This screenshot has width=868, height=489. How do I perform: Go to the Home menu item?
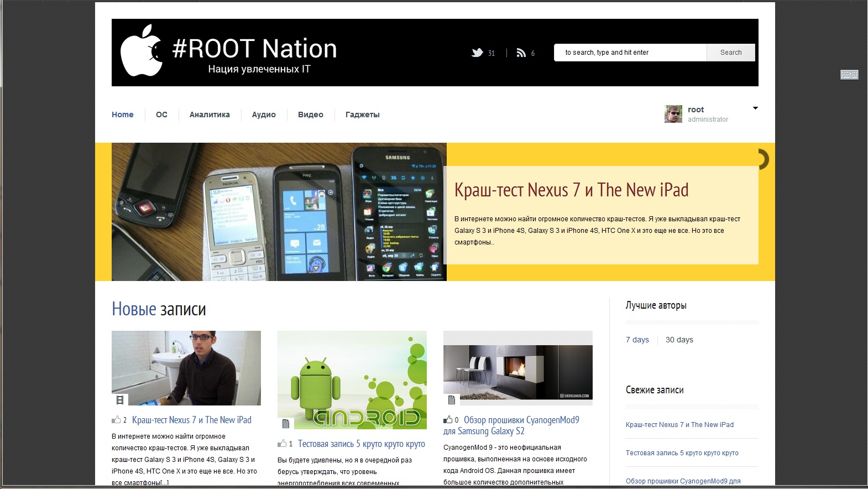[x=123, y=115]
